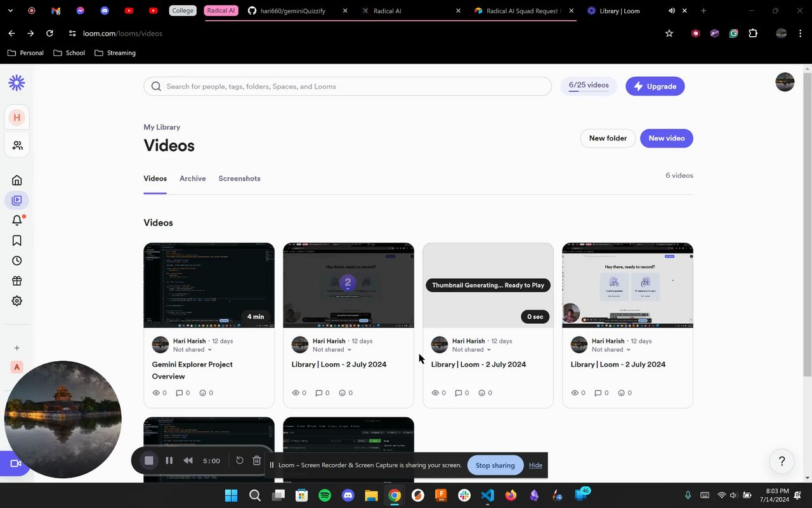Mute the Library | Loom tab audio
812x508 pixels.
tap(671, 11)
